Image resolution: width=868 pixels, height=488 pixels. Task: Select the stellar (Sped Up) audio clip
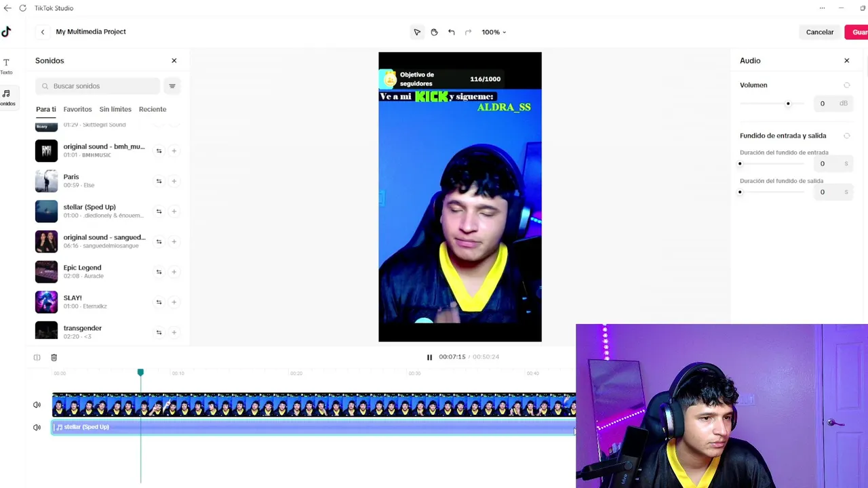tap(313, 428)
